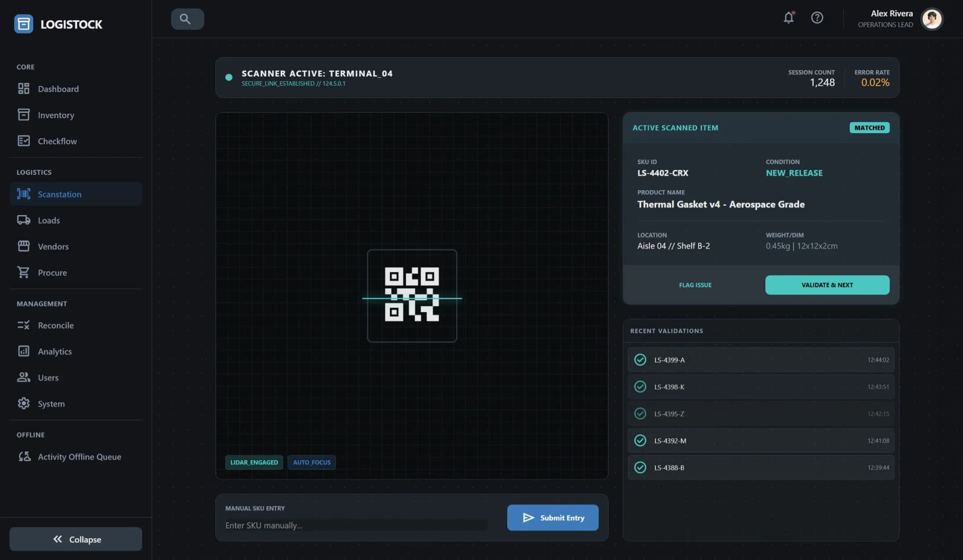
Task: Open the notifications bell
Action: [788, 18]
